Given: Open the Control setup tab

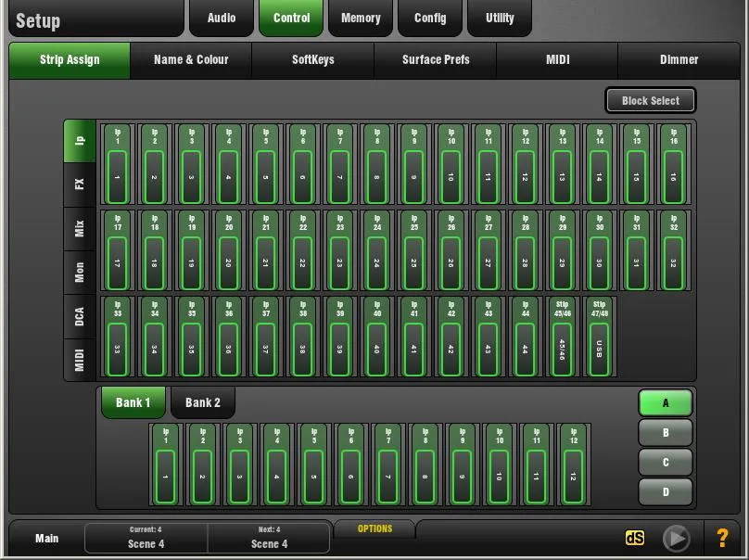Looking at the screenshot, I should tap(291, 19).
